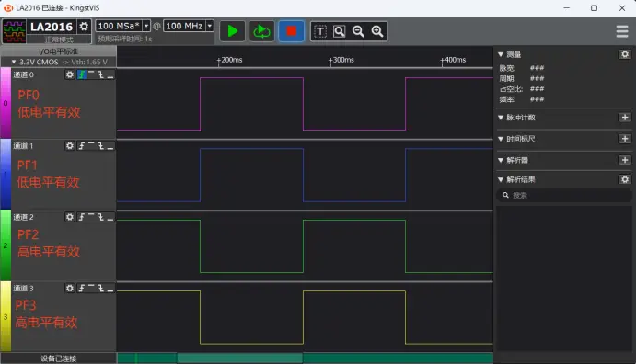Open measurement panel settings gear
The image size is (636, 364).
coord(625,54)
